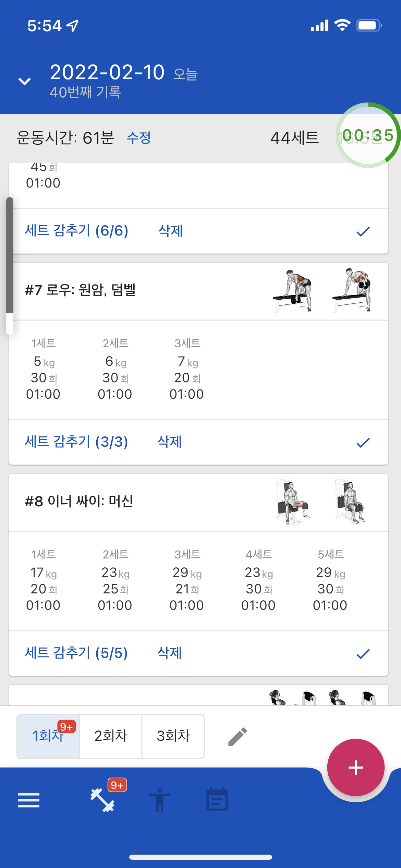Tap the 00:35 rest timer circle
The image size is (401, 868).
tap(368, 135)
